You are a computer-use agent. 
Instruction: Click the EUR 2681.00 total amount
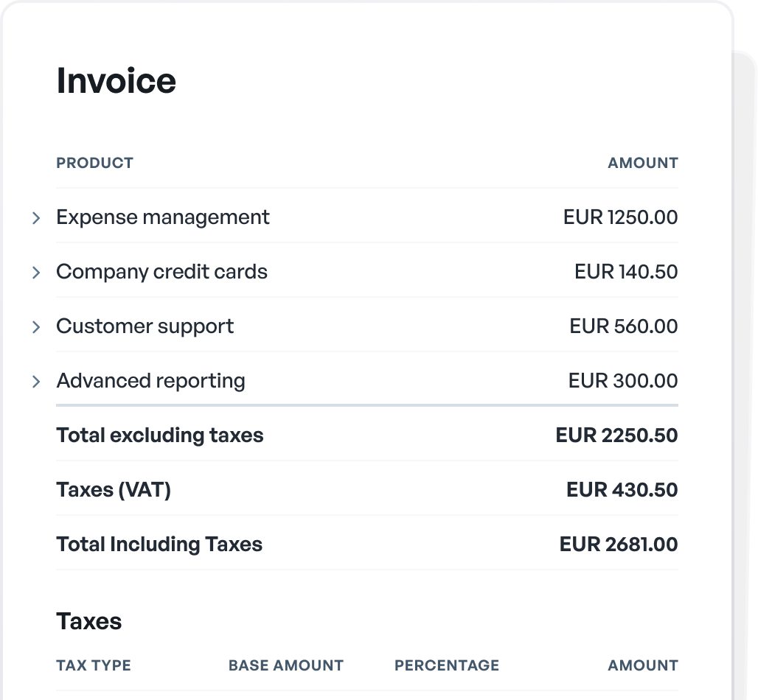[x=618, y=545]
